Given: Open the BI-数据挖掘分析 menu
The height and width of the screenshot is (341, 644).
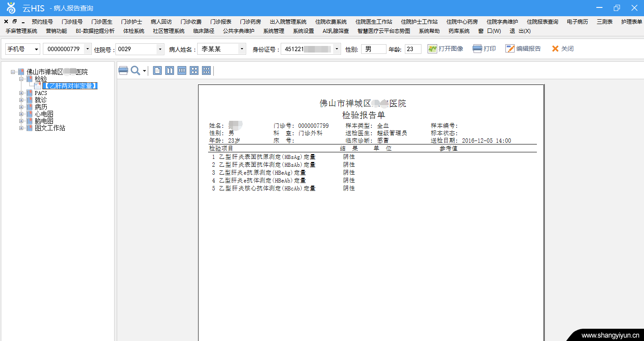Looking at the screenshot, I should tap(95, 31).
